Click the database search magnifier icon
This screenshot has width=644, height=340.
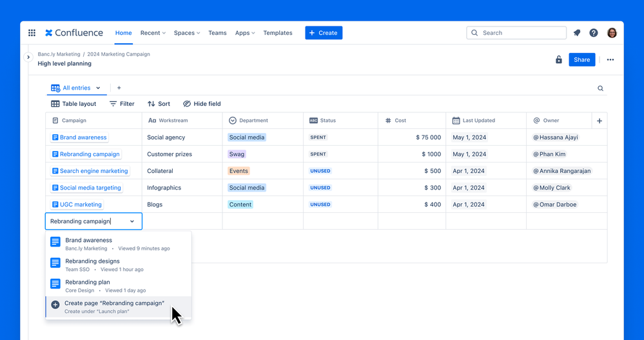(x=600, y=88)
